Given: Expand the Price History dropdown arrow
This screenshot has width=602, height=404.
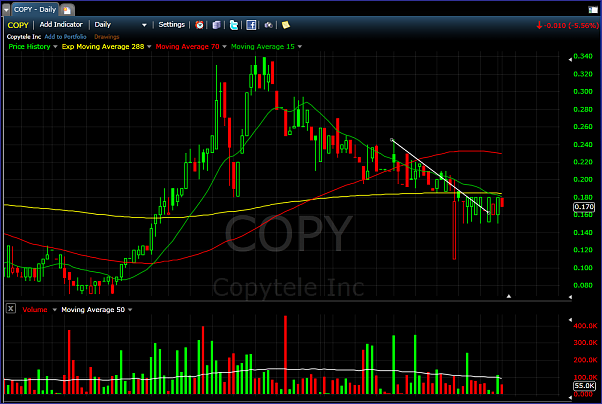Looking at the screenshot, I should pos(55,47).
